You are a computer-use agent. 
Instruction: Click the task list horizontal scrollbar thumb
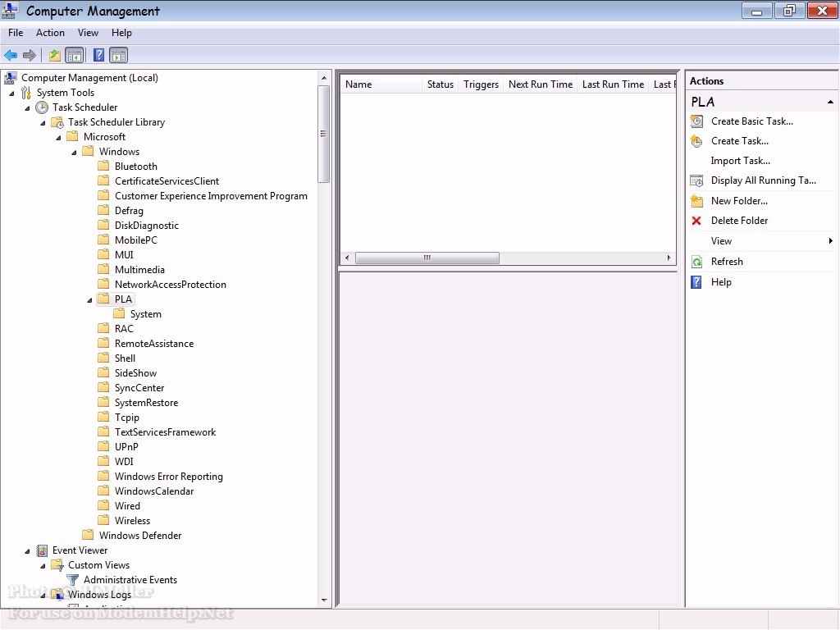click(x=427, y=258)
